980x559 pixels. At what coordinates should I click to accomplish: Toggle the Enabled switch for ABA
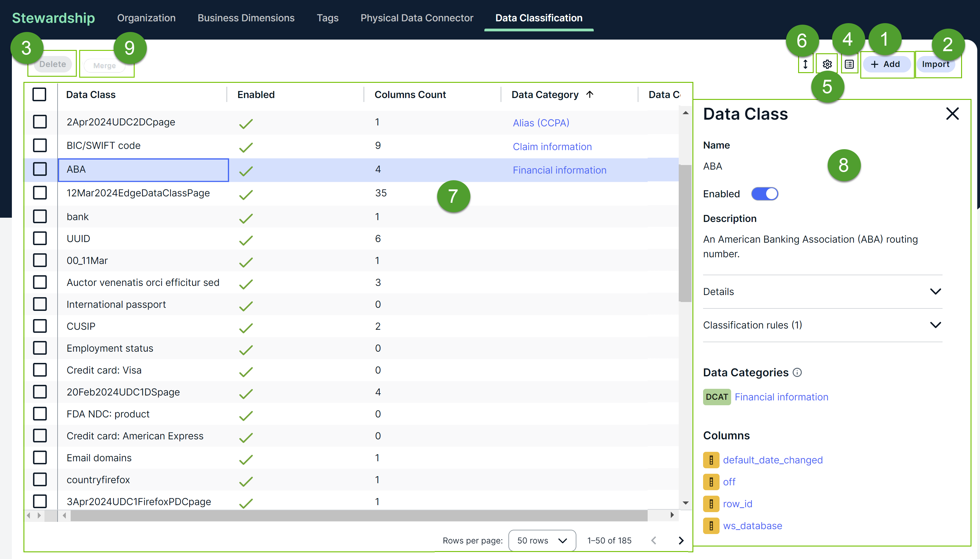[x=765, y=194]
